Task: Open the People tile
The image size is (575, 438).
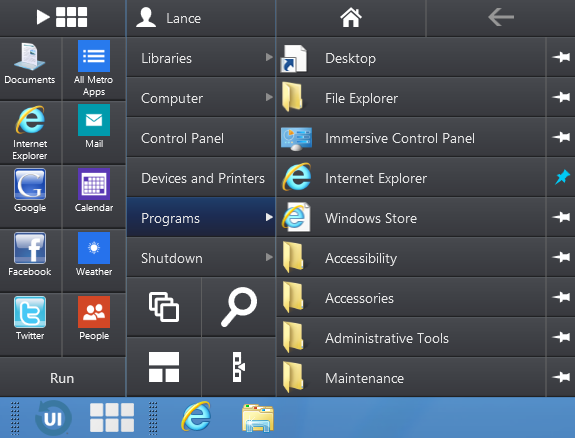Action: pyautogui.click(x=94, y=325)
